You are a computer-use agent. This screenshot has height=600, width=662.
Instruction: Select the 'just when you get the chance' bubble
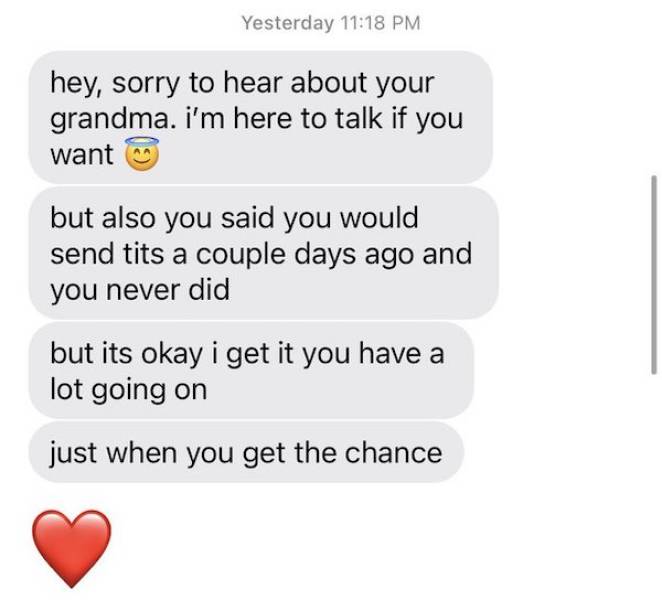(x=246, y=452)
